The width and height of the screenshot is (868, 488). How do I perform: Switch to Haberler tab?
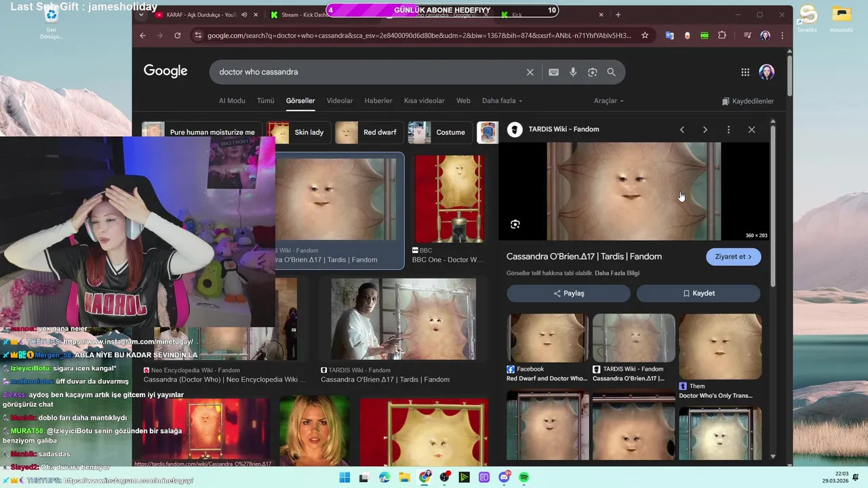coord(378,101)
